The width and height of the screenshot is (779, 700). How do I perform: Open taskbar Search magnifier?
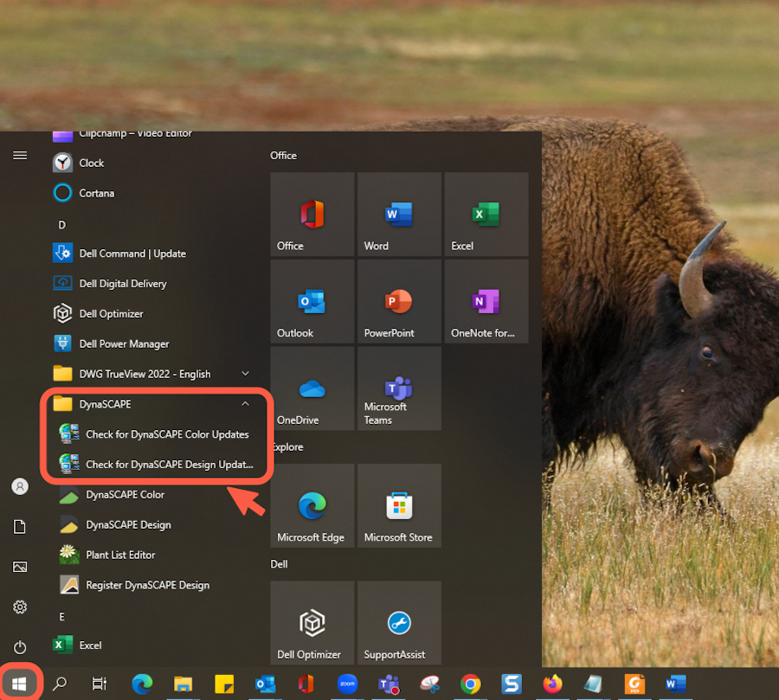coord(60,684)
